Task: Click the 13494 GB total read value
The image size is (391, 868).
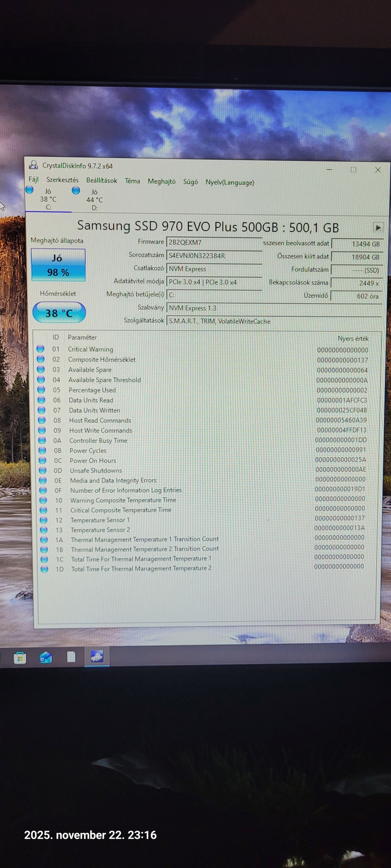Action: click(x=357, y=244)
